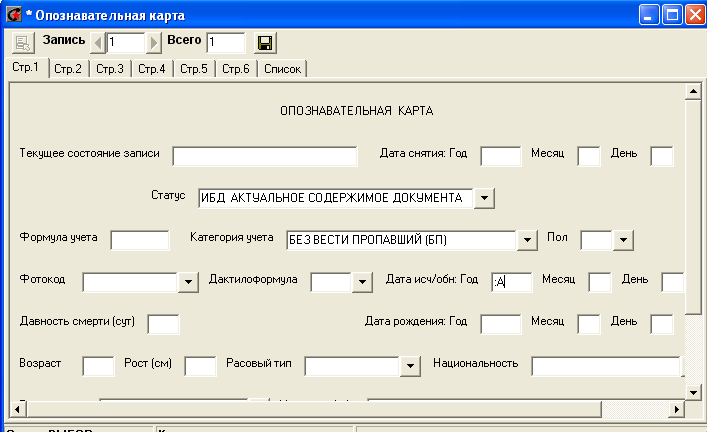
Task: Click the horizontal scrollbar left arrow
Action: click(18, 409)
